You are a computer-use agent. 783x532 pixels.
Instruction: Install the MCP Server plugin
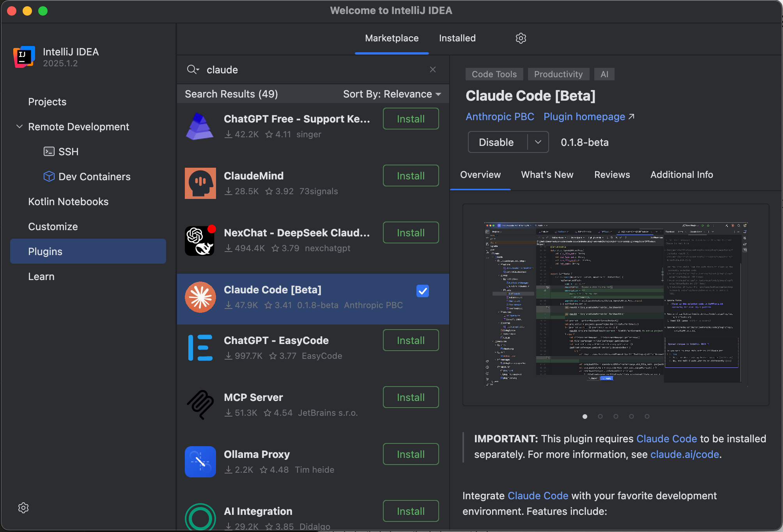click(411, 397)
